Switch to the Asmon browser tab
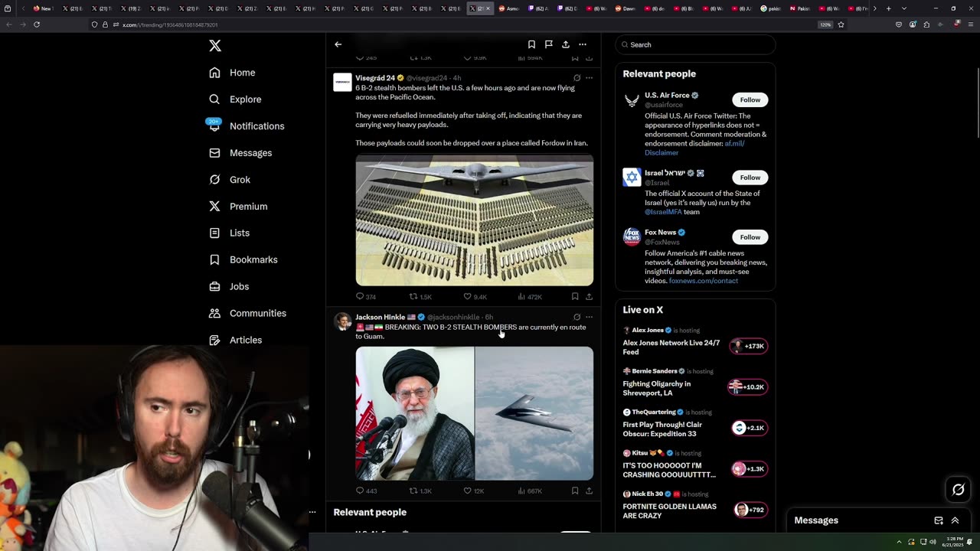Image resolution: width=980 pixels, height=551 pixels. [x=509, y=8]
